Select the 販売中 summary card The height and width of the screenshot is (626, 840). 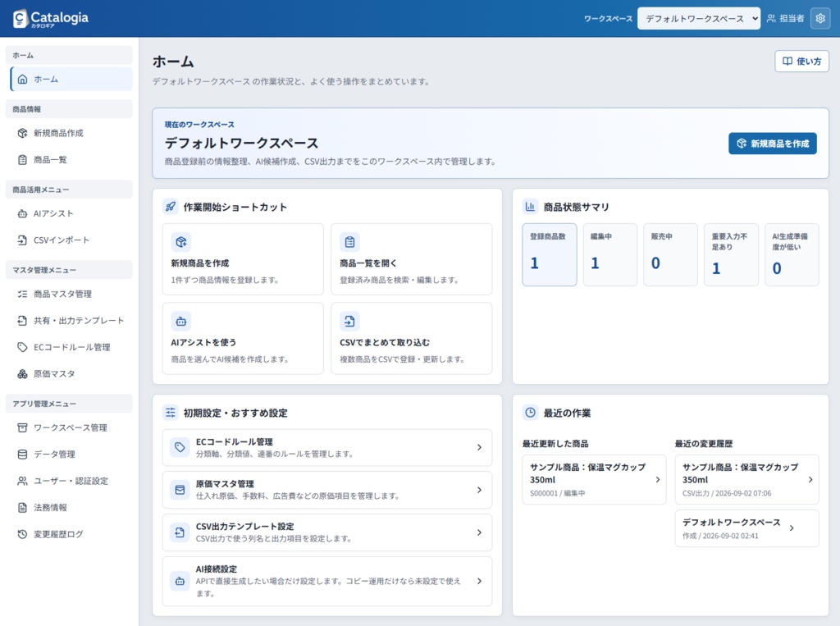coord(671,254)
